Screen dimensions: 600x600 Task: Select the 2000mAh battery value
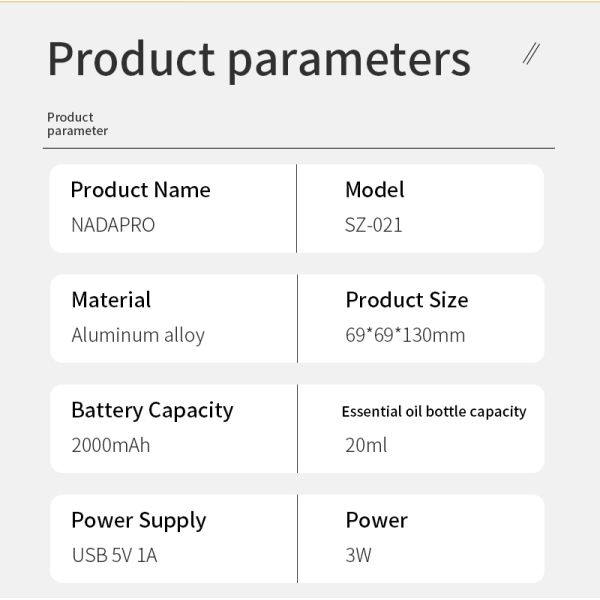coord(111,445)
